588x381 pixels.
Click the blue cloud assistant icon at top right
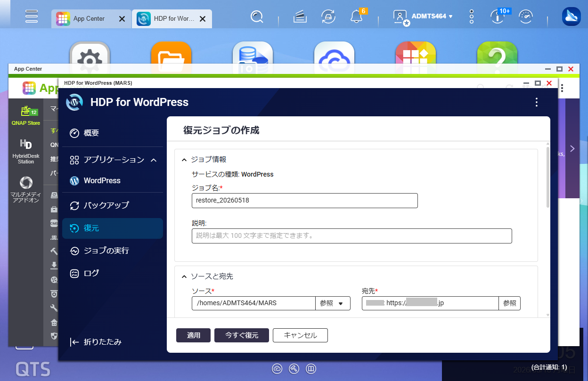571,16
